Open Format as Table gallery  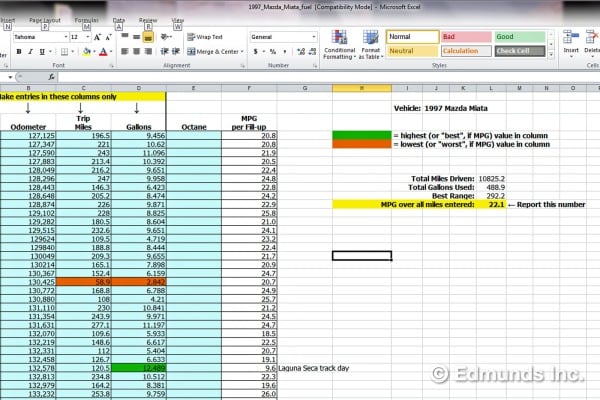(x=370, y=45)
